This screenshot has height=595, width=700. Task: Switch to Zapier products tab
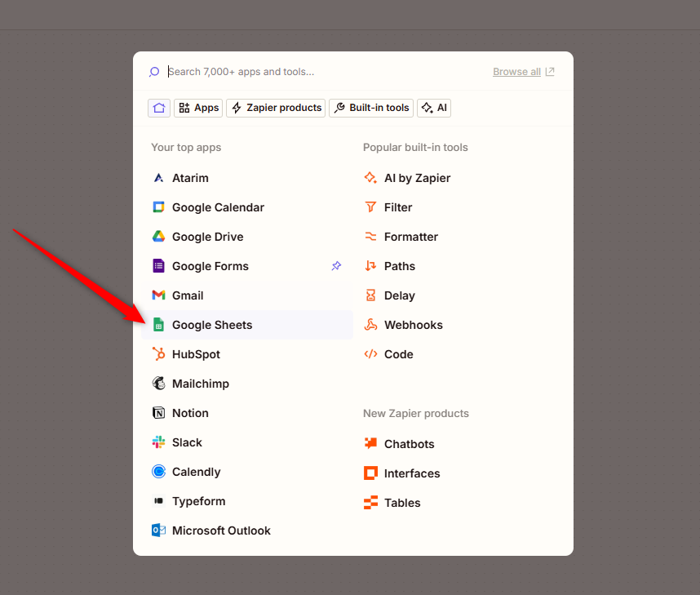coord(276,108)
